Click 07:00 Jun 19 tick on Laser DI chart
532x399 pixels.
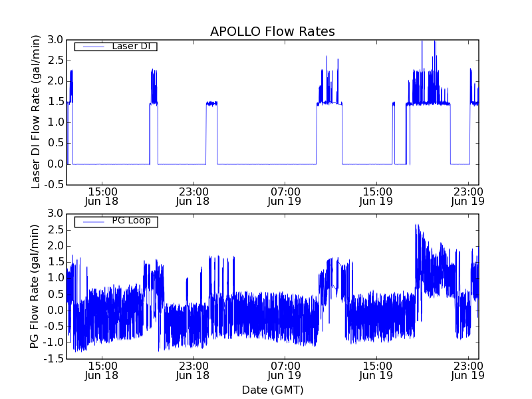[285, 196]
